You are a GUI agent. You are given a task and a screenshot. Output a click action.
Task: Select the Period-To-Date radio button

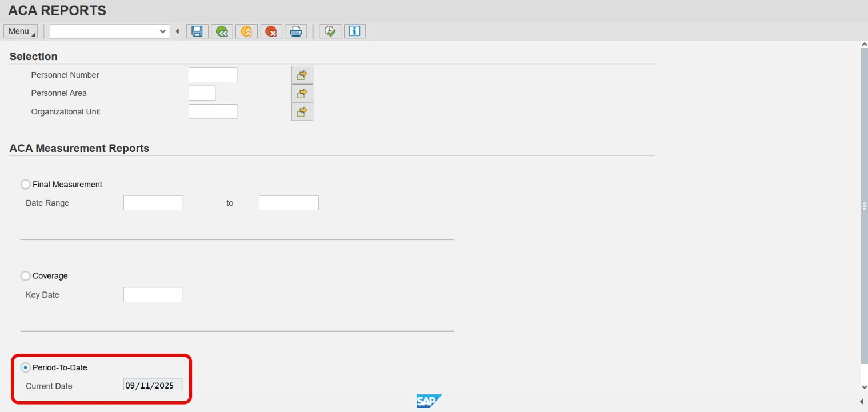(x=25, y=367)
